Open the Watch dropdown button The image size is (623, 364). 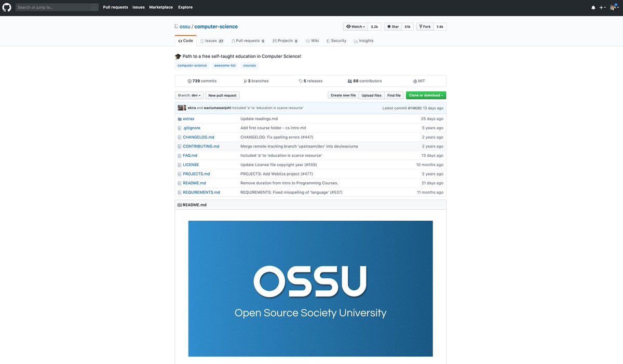point(356,26)
